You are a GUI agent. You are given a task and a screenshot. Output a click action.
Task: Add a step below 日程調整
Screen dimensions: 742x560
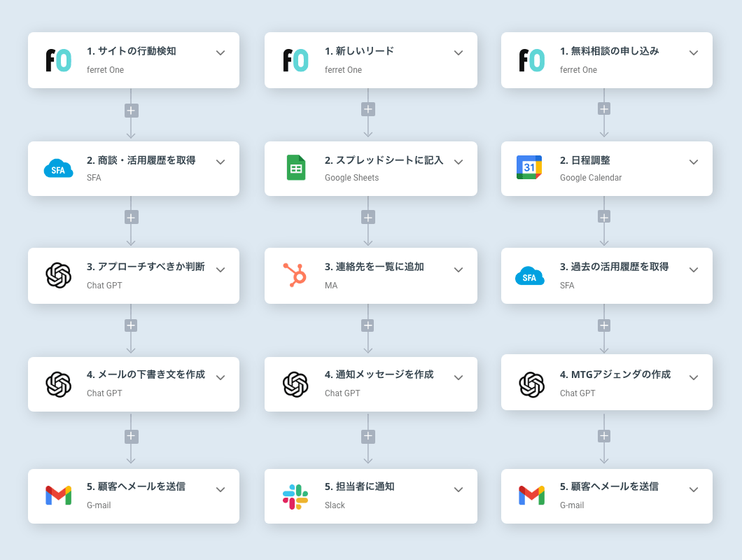pyautogui.click(x=604, y=216)
